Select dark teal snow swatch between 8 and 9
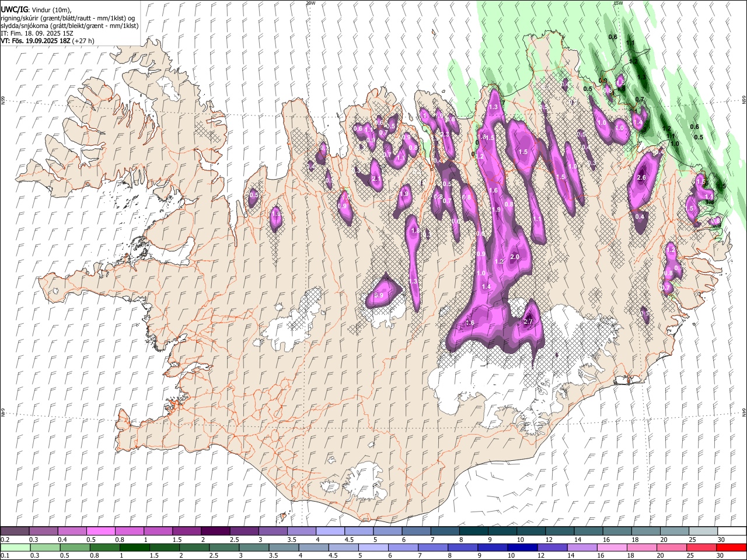This screenshot has height=560, width=747. pyautogui.click(x=474, y=531)
